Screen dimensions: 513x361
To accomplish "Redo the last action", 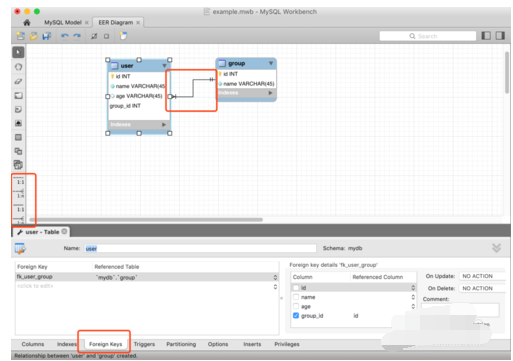I will [77, 36].
